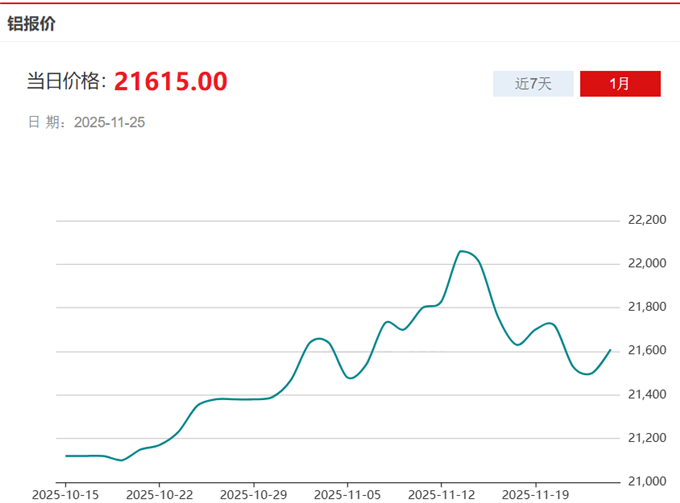Click the 21,800 y-axis label
This screenshot has height=503, width=680.
645,307
